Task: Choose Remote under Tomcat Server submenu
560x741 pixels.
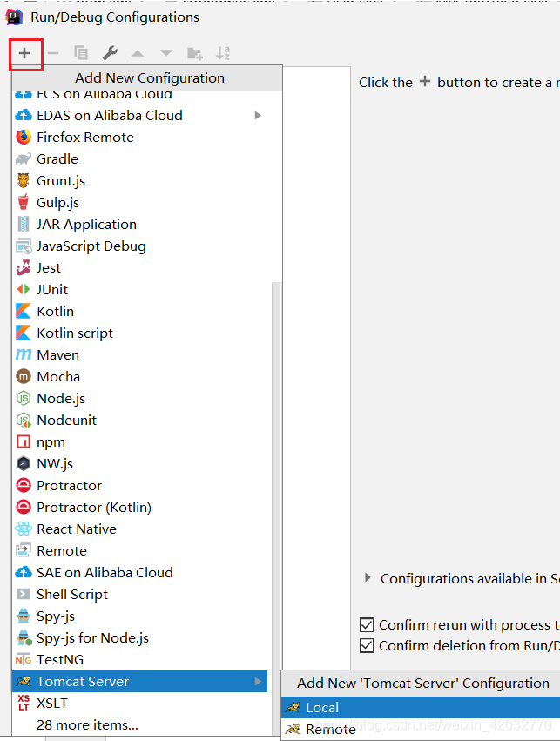Action: pos(421,729)
